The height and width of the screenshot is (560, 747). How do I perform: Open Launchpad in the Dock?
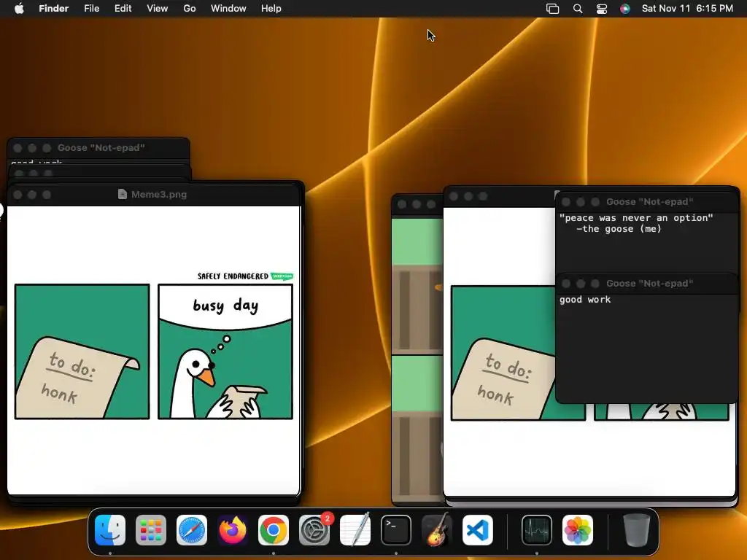(x=151, y=530)
